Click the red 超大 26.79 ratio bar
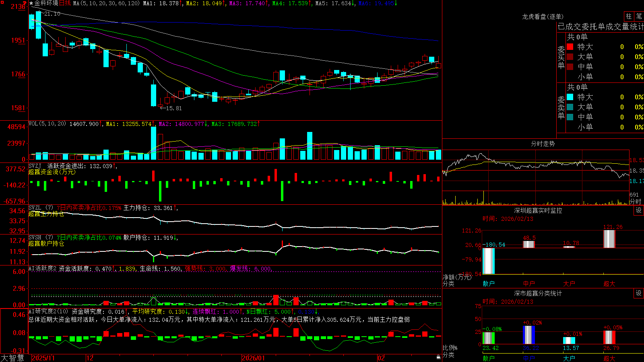This screenshot has width=644, height=362. tap(609, 337)
